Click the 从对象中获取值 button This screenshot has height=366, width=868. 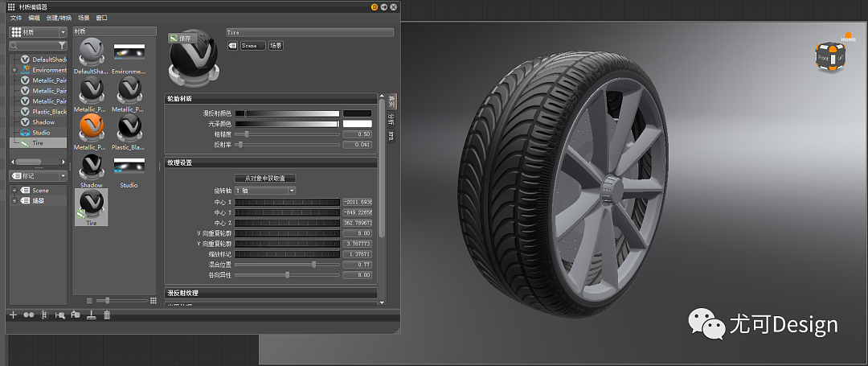[x=264, y=178]
